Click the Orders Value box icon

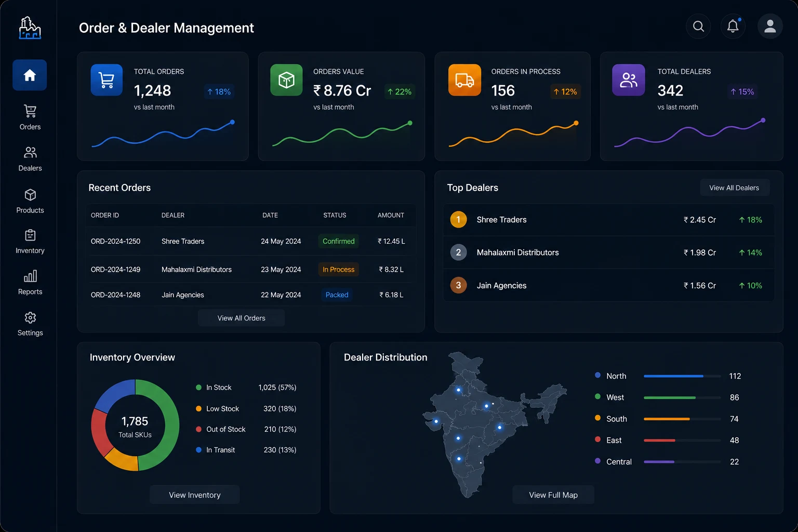(x=286, y=80)
